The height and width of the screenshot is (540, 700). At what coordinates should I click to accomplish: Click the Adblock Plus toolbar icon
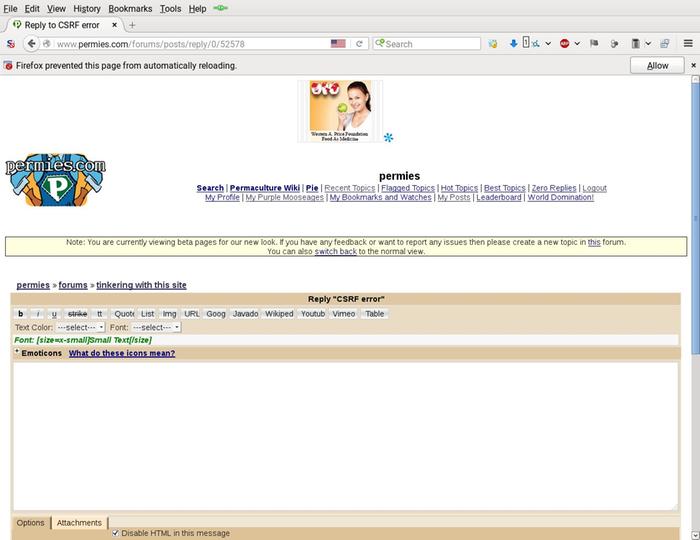point(565,44)
